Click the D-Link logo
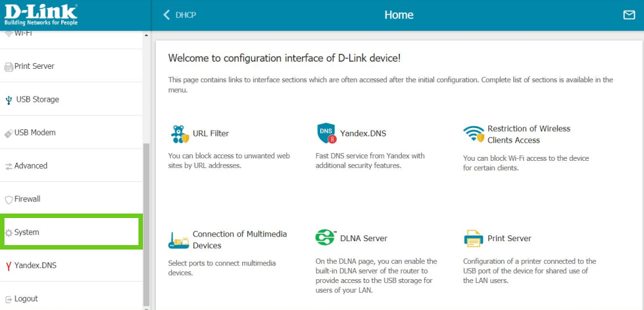 [x=41, y=15]
